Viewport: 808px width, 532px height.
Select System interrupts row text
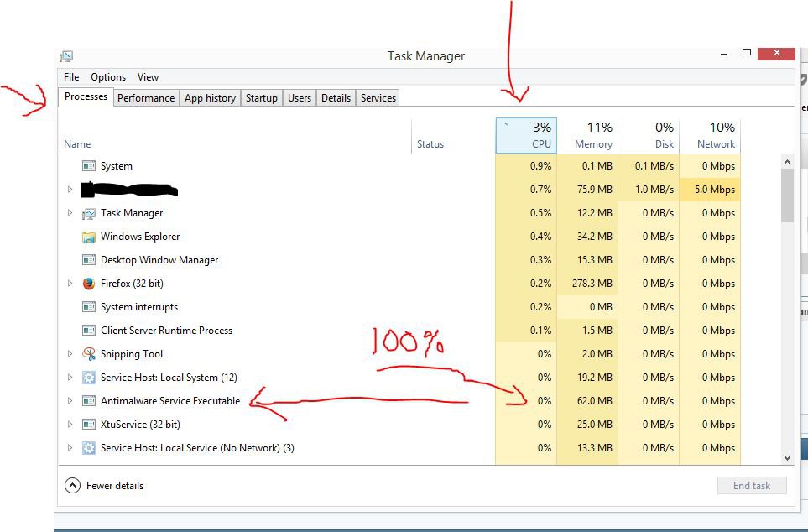point(139,307)
